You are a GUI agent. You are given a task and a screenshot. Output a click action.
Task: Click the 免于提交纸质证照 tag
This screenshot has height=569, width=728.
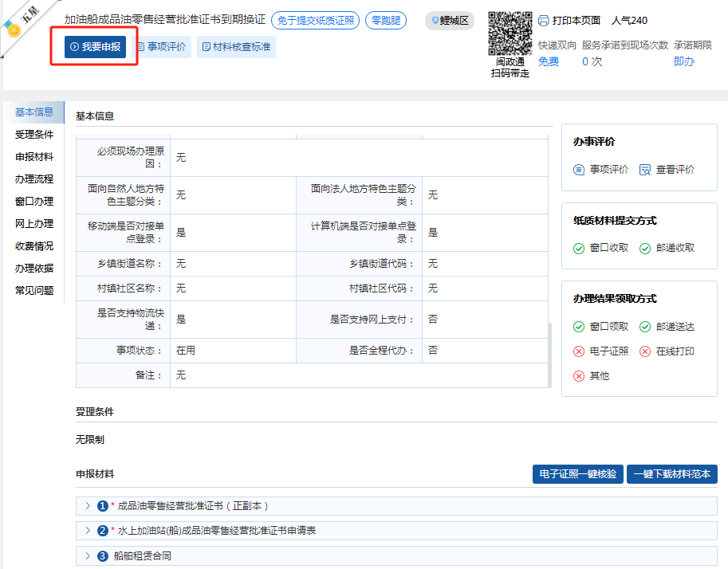315,21
